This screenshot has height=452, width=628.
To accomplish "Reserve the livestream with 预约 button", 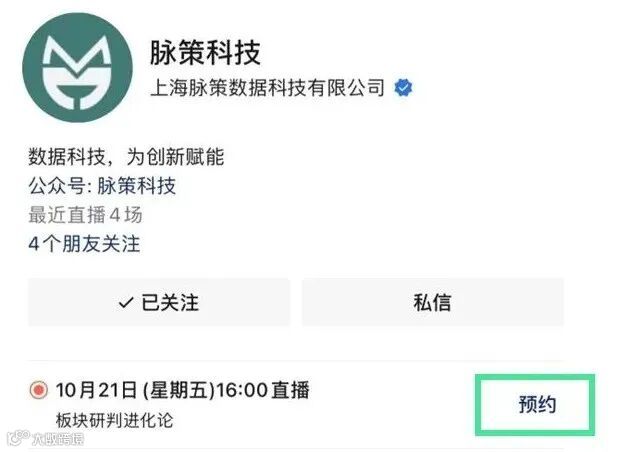I will coord(536,404).
